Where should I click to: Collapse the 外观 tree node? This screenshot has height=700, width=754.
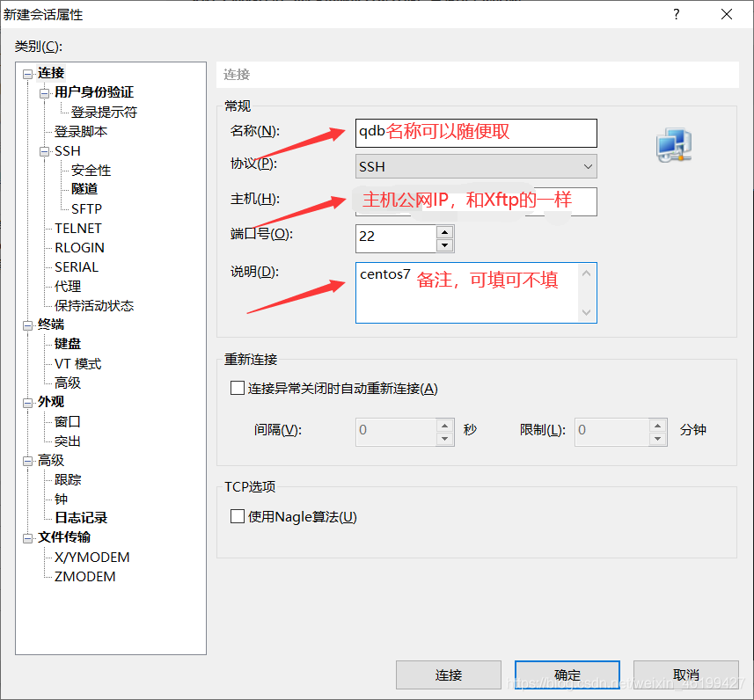coord(27,403)
